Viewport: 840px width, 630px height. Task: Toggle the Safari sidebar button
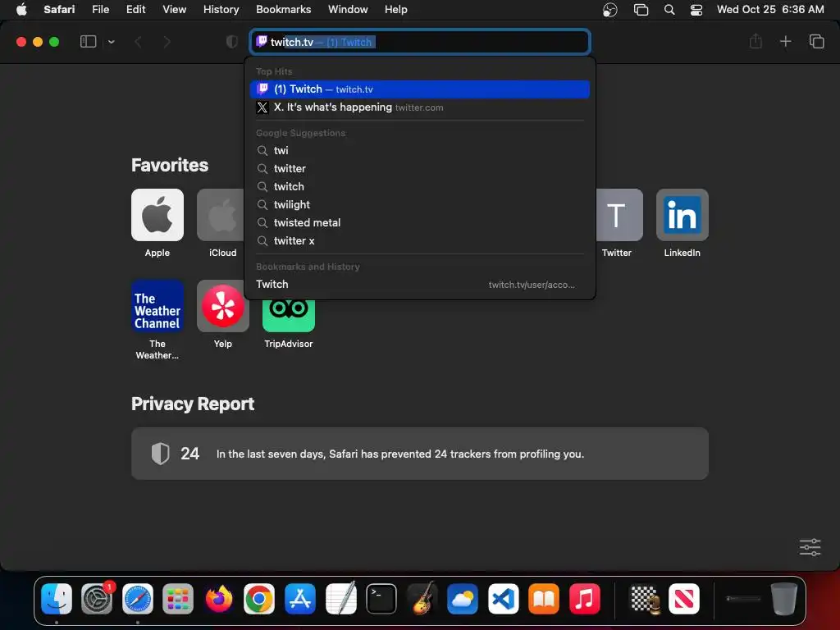[x=88, y=42]
